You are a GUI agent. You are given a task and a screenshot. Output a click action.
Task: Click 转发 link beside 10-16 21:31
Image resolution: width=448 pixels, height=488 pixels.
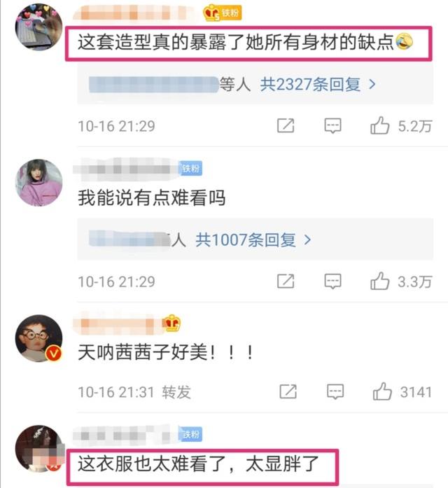(x=176, y=392)
